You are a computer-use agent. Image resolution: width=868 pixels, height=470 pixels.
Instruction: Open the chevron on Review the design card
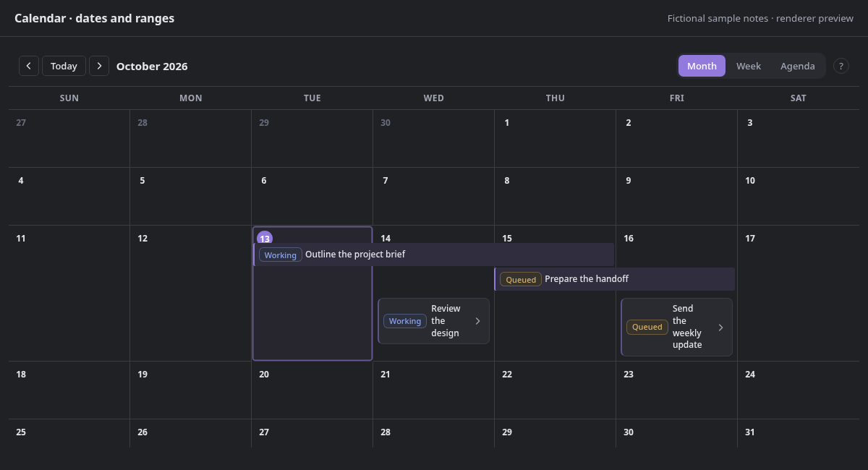[x=477, y=321]
